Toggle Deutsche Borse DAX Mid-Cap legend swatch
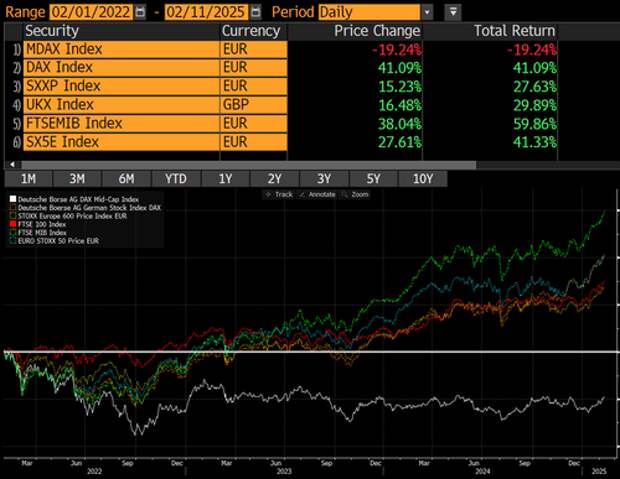 (10, 198)
